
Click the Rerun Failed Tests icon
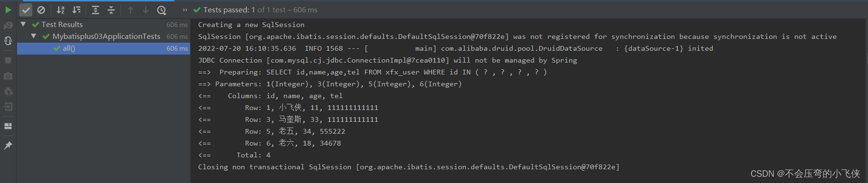8,25
